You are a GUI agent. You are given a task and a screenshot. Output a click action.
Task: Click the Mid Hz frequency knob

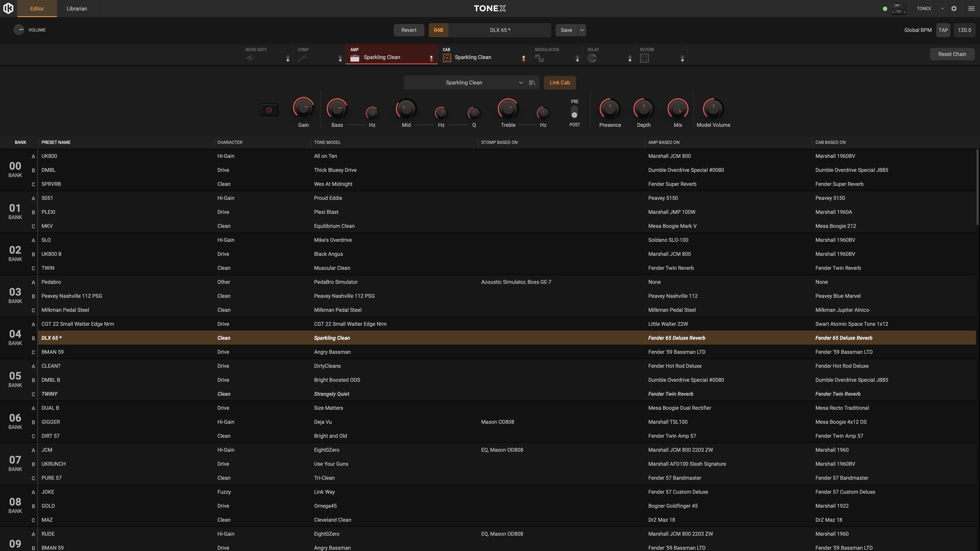click(441, 113)
